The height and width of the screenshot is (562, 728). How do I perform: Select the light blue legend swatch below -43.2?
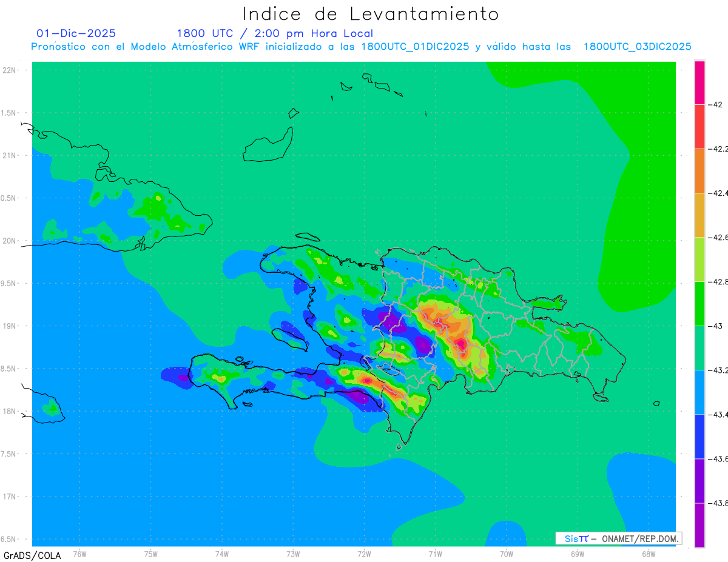coord(699,392)
